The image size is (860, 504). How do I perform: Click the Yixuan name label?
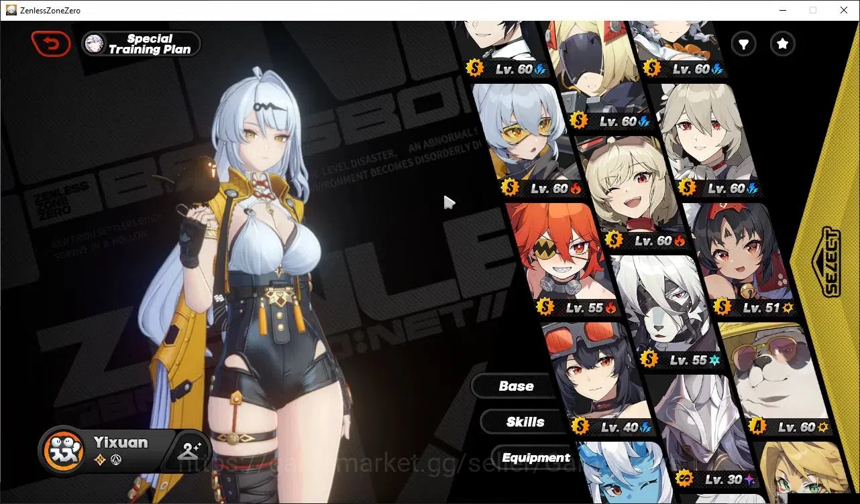[120, 442]
